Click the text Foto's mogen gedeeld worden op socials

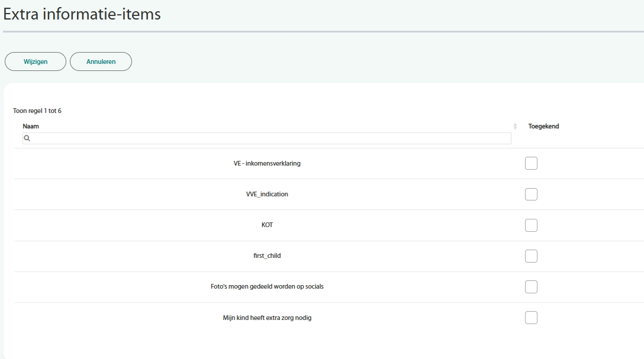[267, 286]
